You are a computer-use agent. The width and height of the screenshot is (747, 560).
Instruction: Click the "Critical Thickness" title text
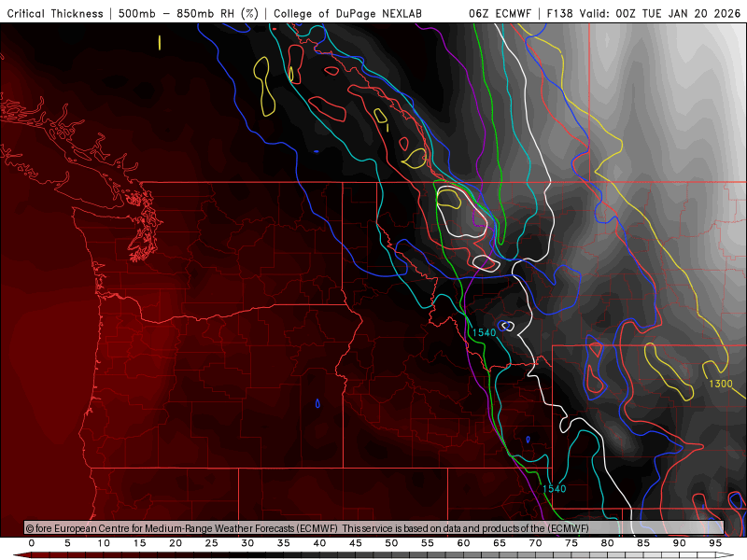click(x=55, y=13)
